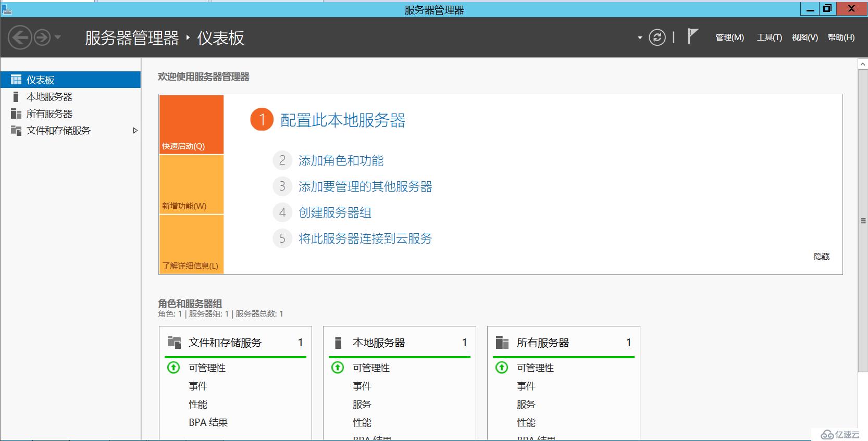
Task: Open BPA 结果 in 文件和存储服务 tile
Action: click(208, 423)
